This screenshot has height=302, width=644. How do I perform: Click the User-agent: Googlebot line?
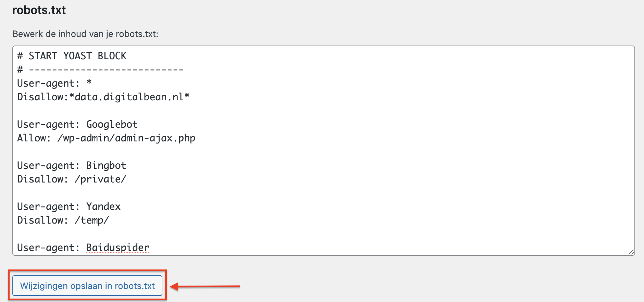pos(77,124)
